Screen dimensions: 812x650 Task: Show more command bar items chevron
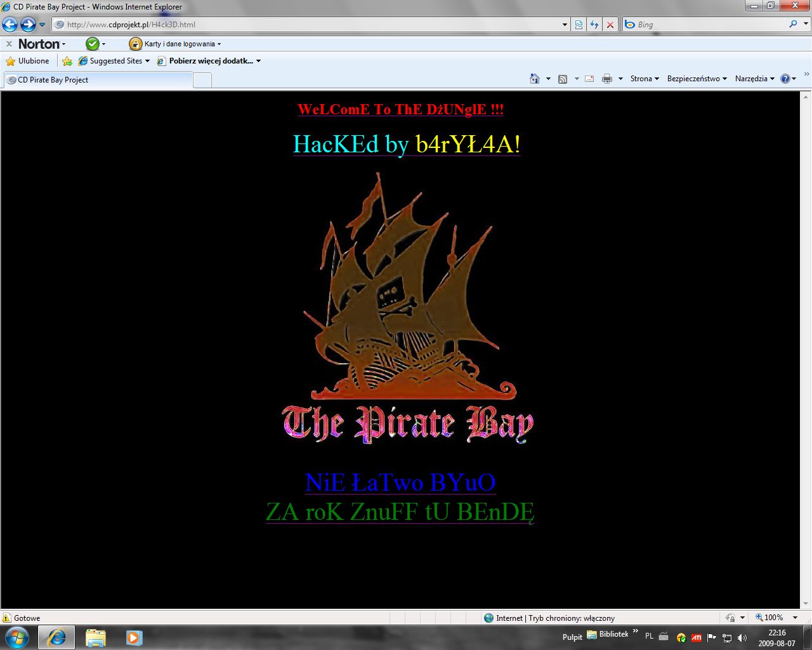tap(807, 76)
